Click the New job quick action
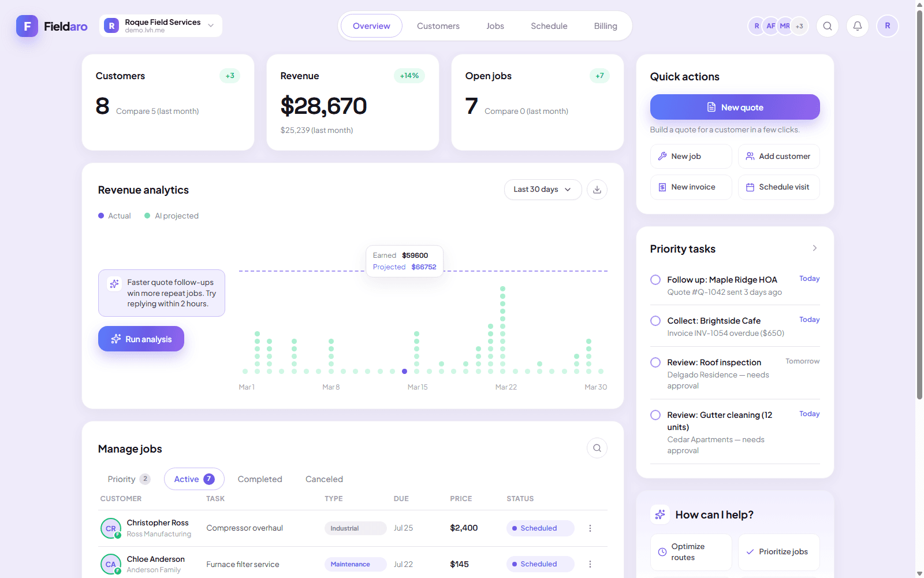 (x=691, y=156)
